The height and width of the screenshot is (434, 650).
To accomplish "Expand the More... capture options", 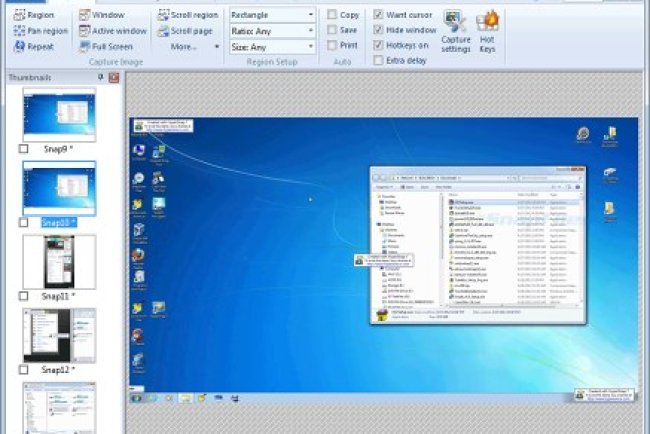I will 194,46.
